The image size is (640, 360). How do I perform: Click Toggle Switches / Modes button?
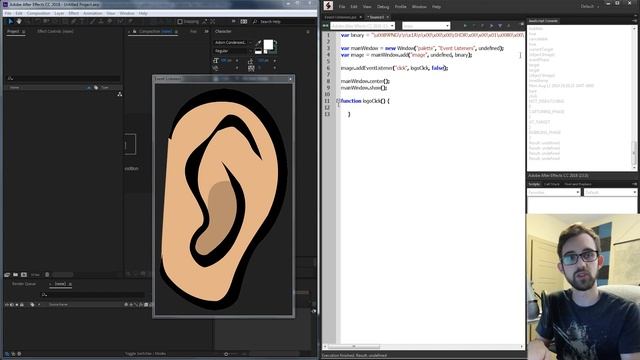click(145, 353)
